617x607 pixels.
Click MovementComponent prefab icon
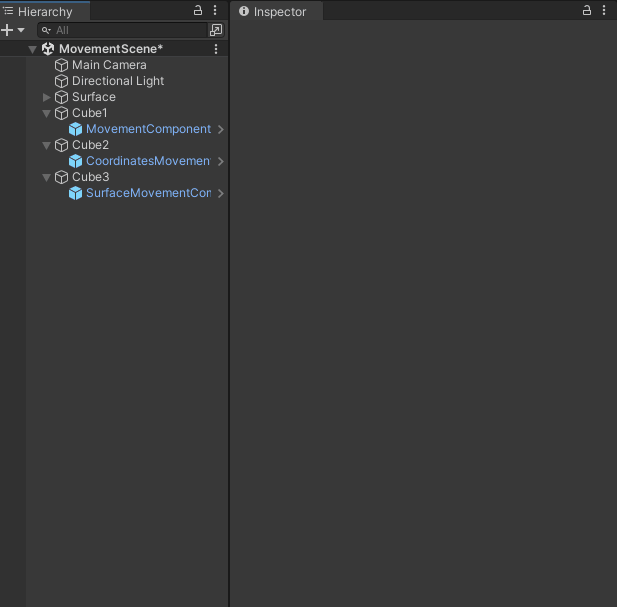click(76, 129)
